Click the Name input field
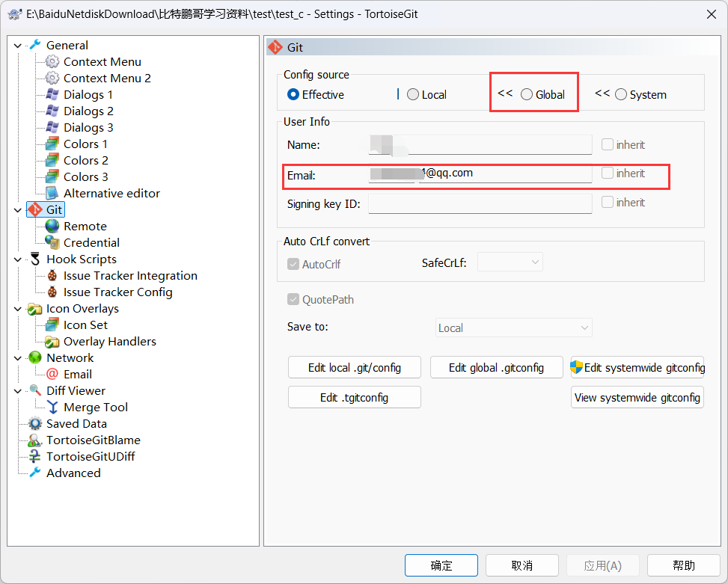The height and width of the screenshot is (584, 728). point(480,144)
